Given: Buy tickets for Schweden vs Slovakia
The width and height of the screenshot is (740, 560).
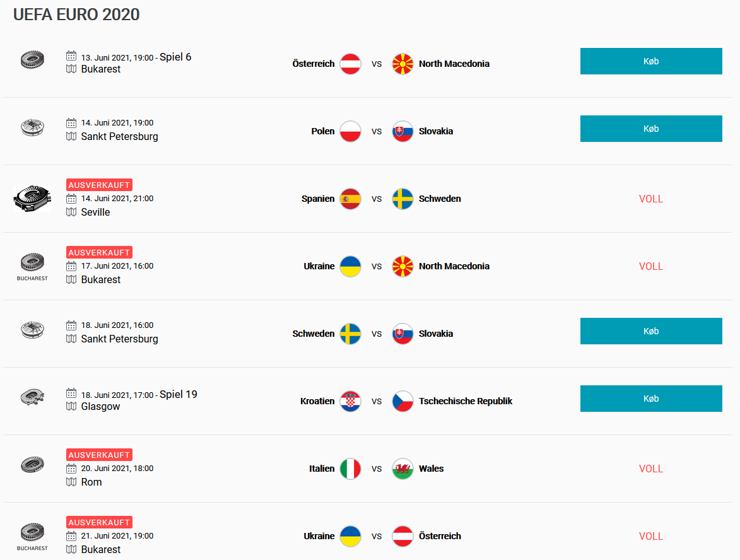Looking at the screenshot, I should pyautogui.click(x=650, y=331).
